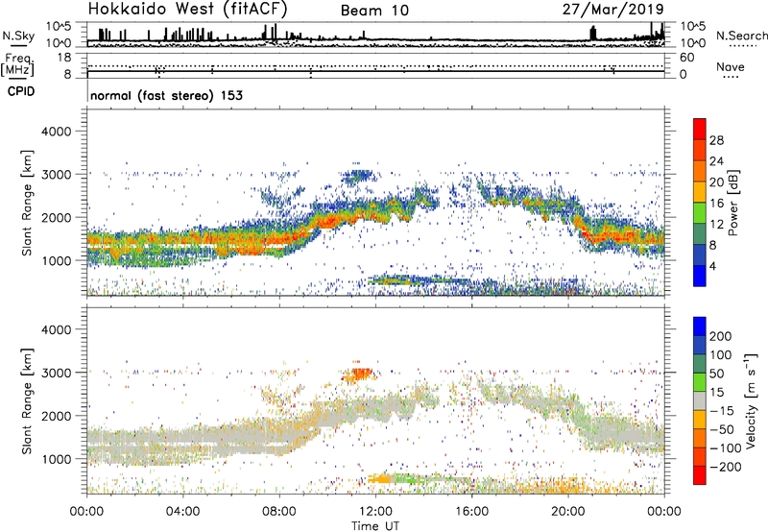Click the "CPID" label
768x532 pixels.
(x=21, y=91)
